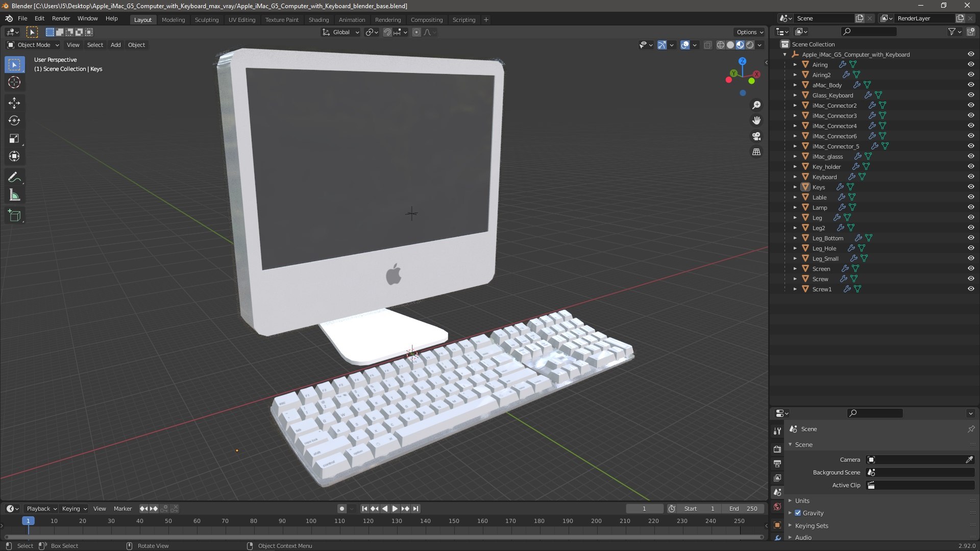Open the viewport Options dropdown
980x551 pixels.
(x=750, y=32)
